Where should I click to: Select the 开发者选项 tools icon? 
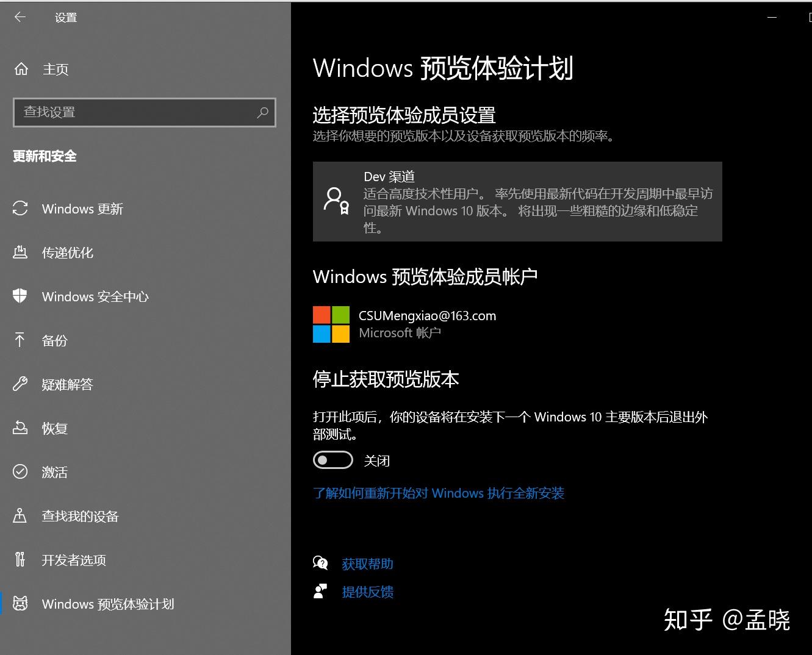pos(20,560)
